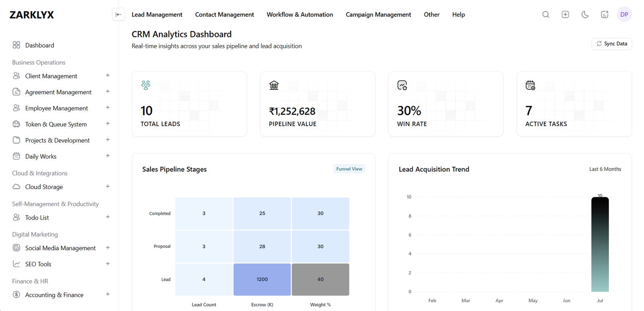This screenshot has width=644, height=311.
Task: Expand Agreement Management with its plus
Action: coord(108,91)
